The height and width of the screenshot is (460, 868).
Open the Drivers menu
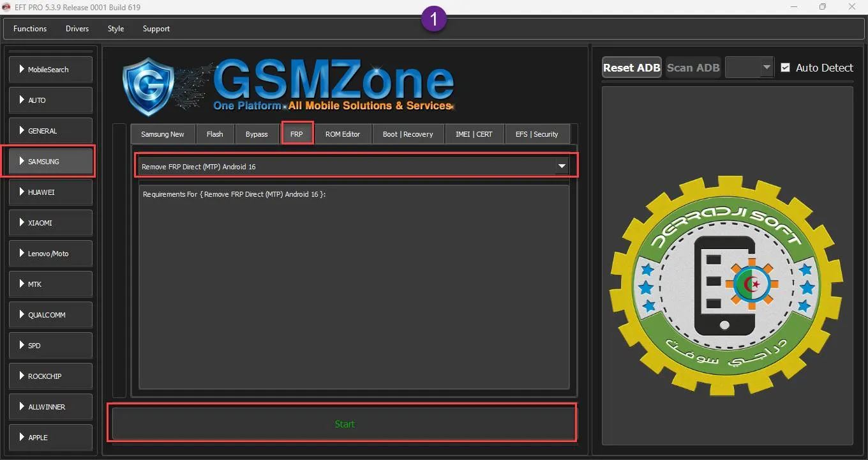(x=77, y=29)
